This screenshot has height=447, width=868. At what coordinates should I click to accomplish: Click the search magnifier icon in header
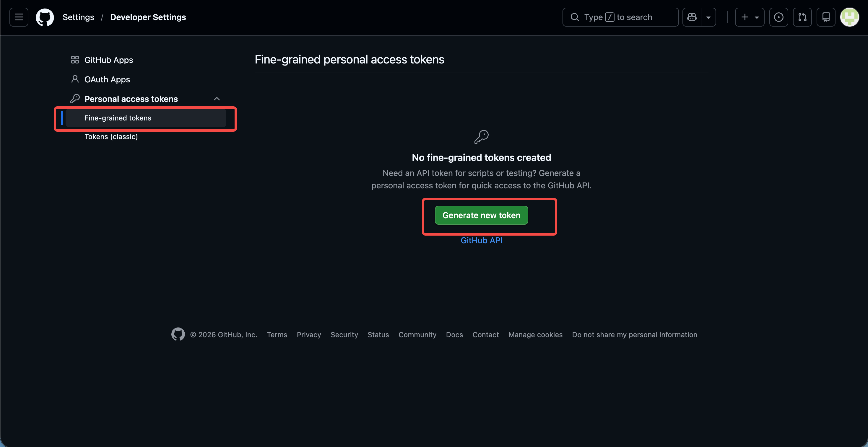tap(575, 17)
